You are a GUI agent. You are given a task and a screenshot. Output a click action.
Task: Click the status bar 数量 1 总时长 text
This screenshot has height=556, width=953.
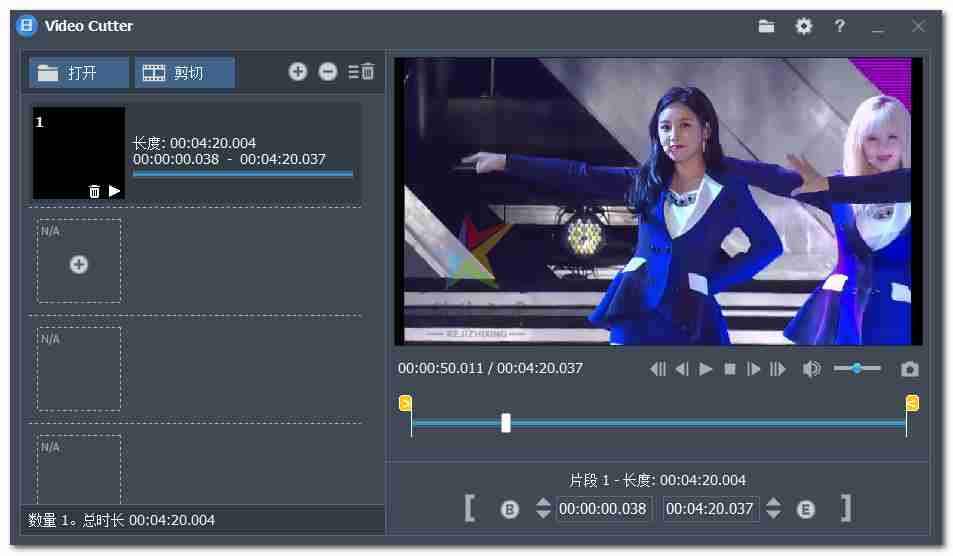(x=122, y=520)
